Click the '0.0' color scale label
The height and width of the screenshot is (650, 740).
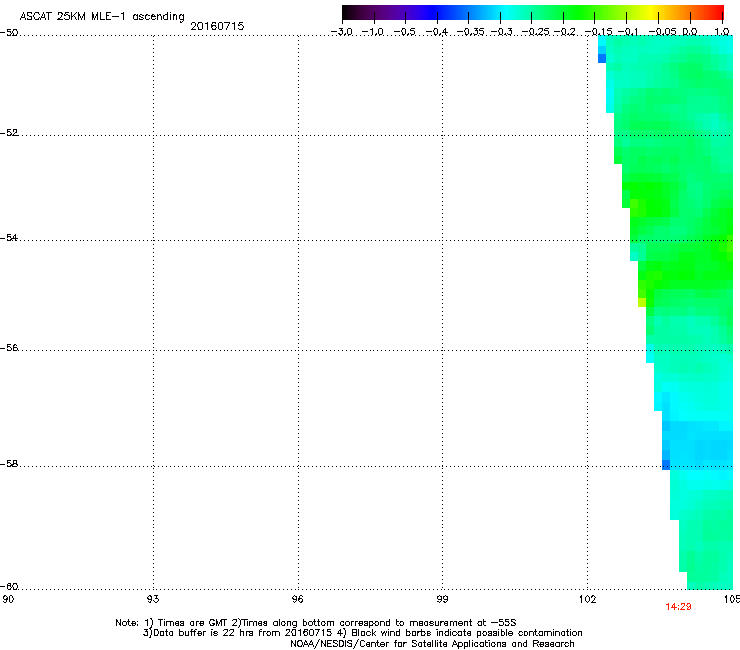[x=690, y=32]
